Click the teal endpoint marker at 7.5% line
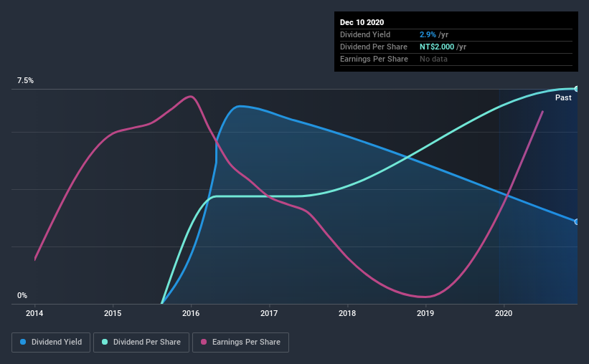This screenshot has width=589, height=364. point(577,89)
